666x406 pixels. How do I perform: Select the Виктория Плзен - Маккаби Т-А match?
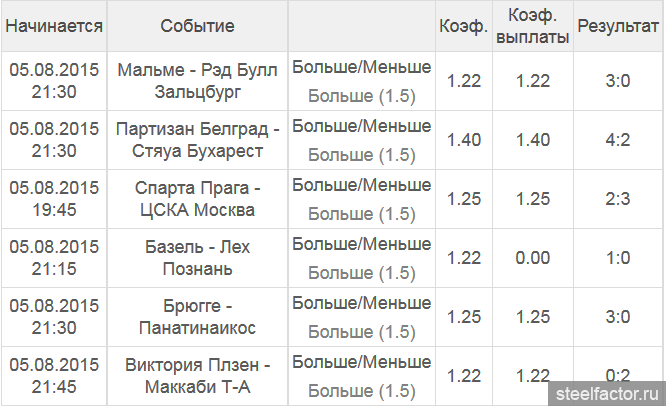pos(197,375)
